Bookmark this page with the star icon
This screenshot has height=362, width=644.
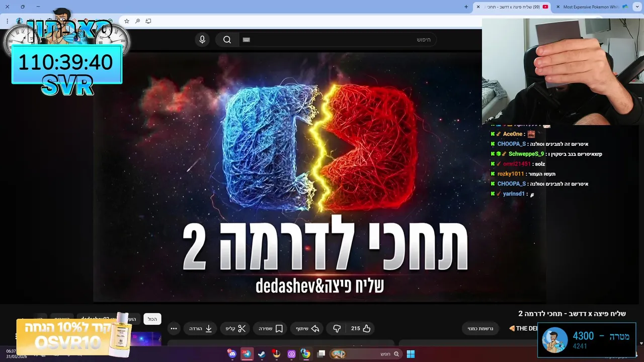(x=127, y=21)
